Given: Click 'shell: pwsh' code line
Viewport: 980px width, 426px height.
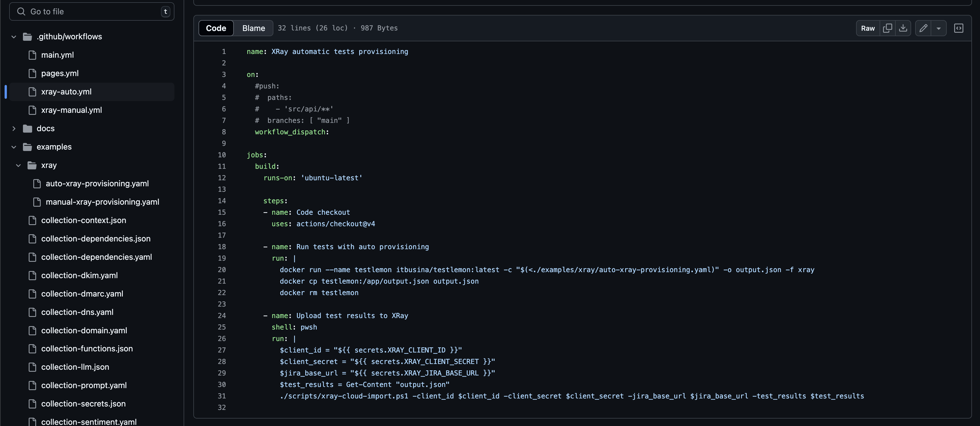Looking at the screenshot, I should (294, 327).
